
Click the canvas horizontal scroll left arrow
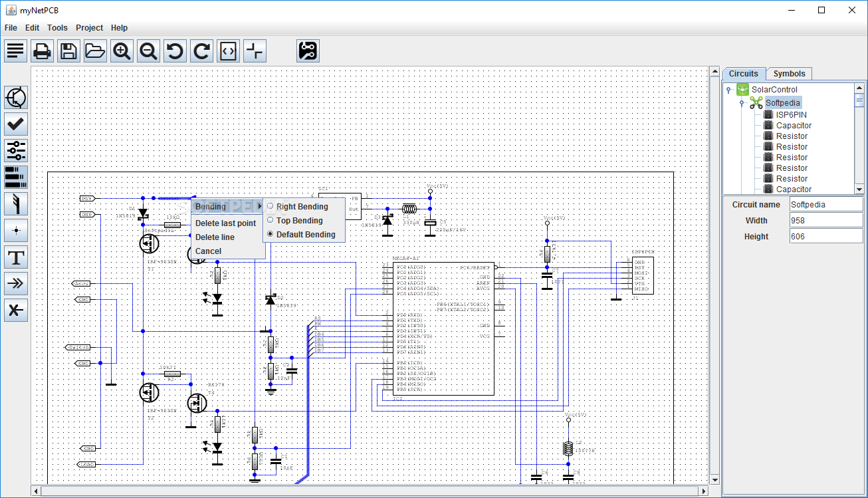[x=36, y=491]
